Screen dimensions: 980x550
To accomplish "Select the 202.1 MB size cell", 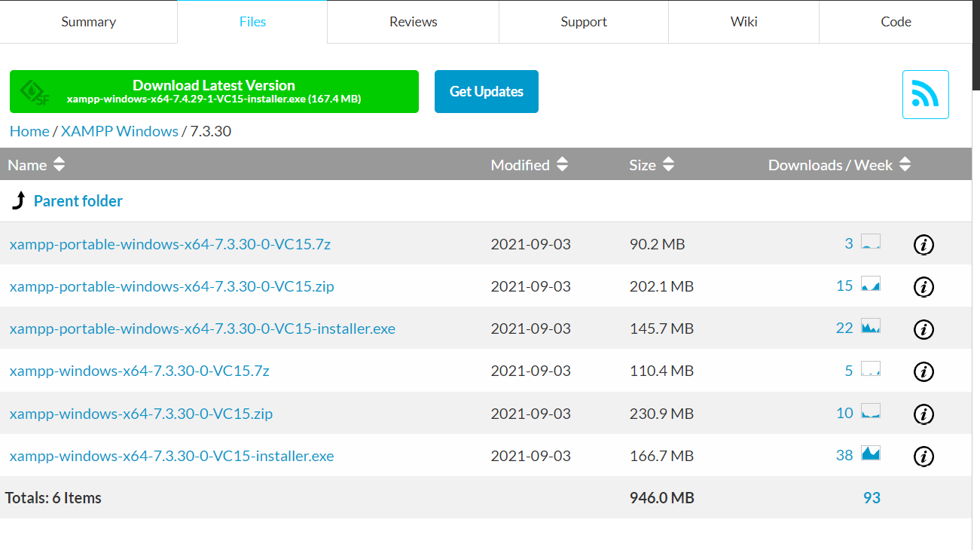I will tap(661, 286).
